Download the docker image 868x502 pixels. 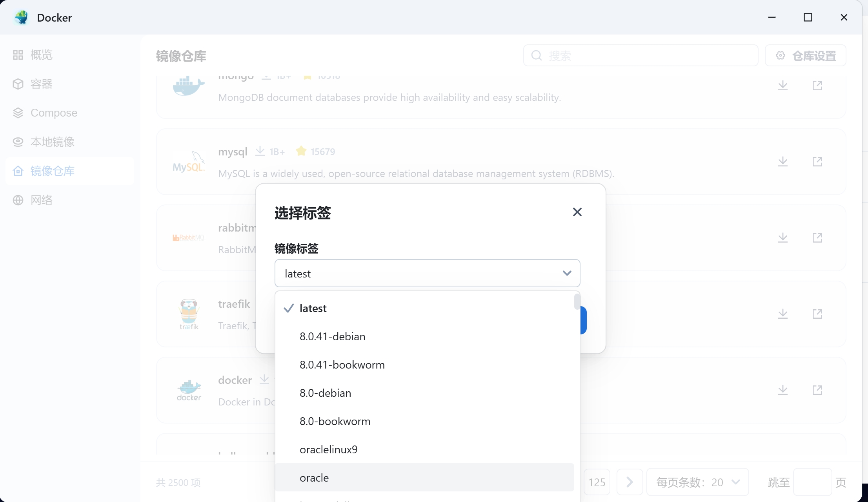[x=783, y=390]
